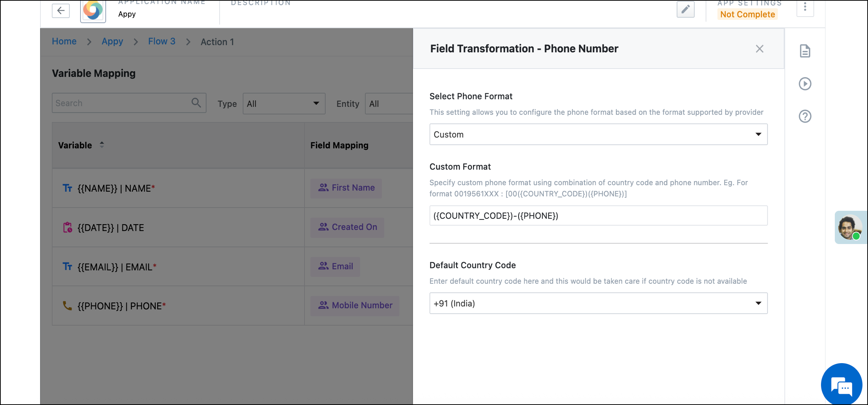Expand the Default Country Code dropdown

[x=598, y=303]
